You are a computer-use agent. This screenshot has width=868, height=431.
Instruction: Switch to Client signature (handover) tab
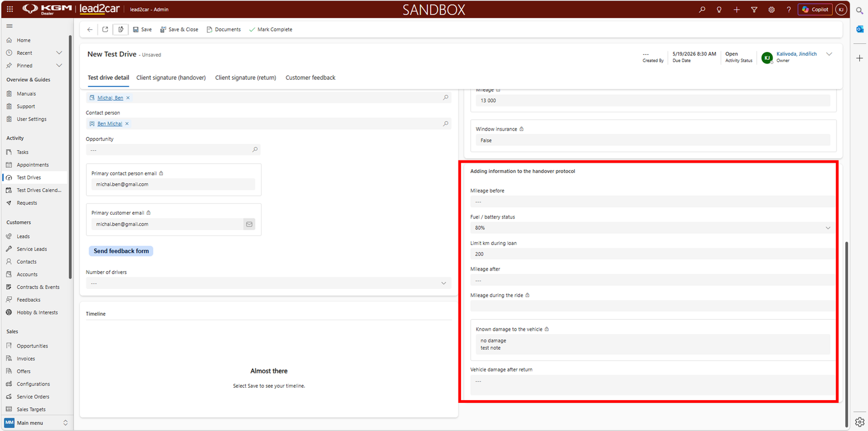171,78
